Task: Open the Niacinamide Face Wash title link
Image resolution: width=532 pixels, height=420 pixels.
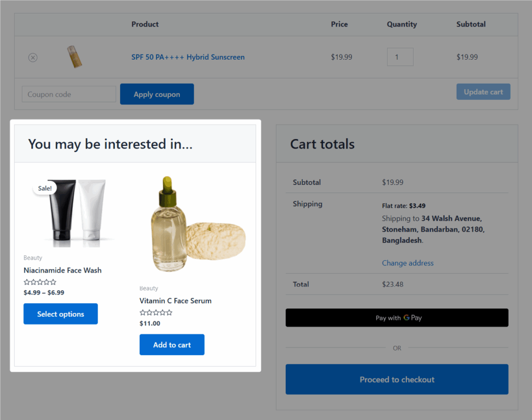Action: (x=62, y=270)
